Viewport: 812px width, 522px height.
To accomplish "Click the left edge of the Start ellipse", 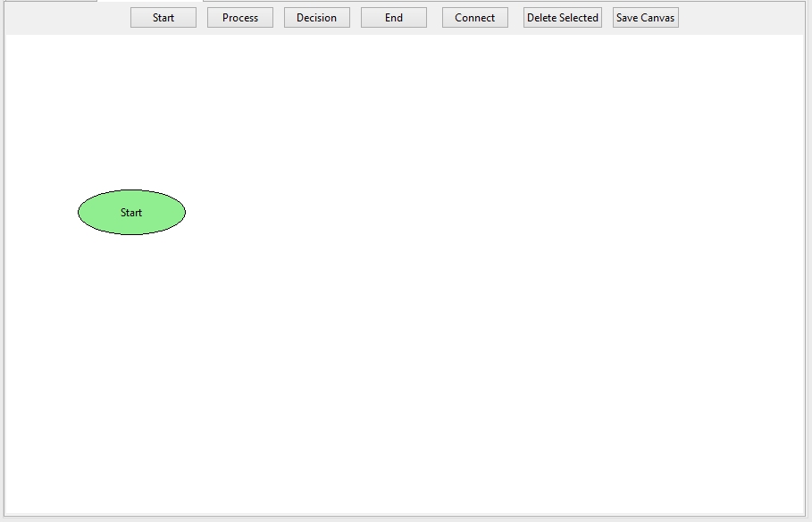I will coord(80,213).
